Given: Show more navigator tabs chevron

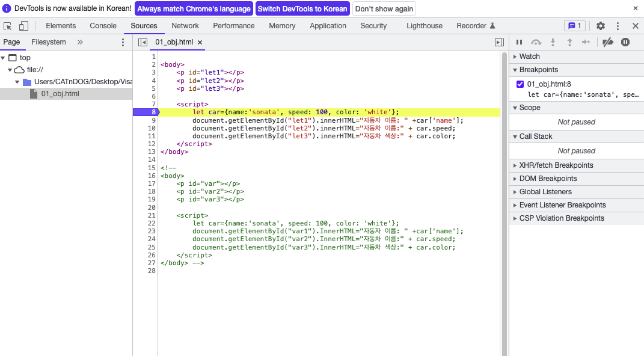Looking at the screenshot, I should [x=80, y=42].
